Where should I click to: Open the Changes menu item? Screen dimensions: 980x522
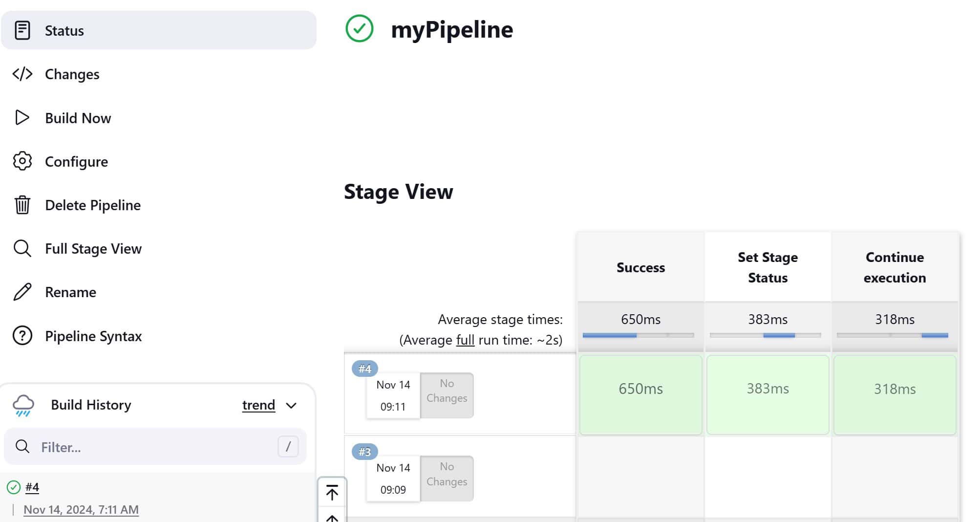(72, 74)
